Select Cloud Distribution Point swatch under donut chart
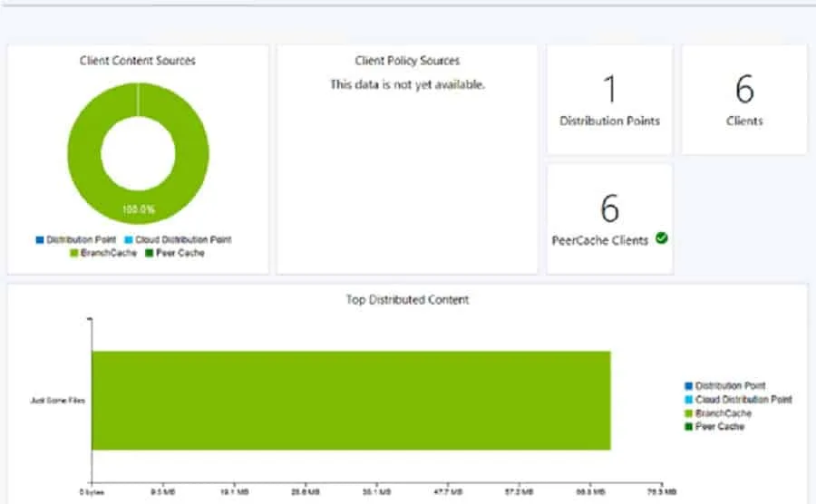The height and width of the screenshot is (504, 816). click(x=130, y=240)
